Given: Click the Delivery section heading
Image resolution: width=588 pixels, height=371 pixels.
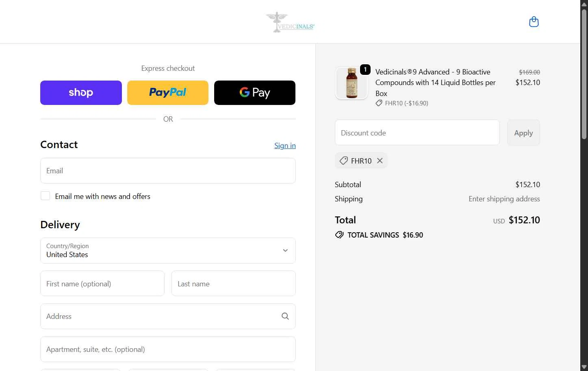Looking at the screenshot, I should coord(60,225).
